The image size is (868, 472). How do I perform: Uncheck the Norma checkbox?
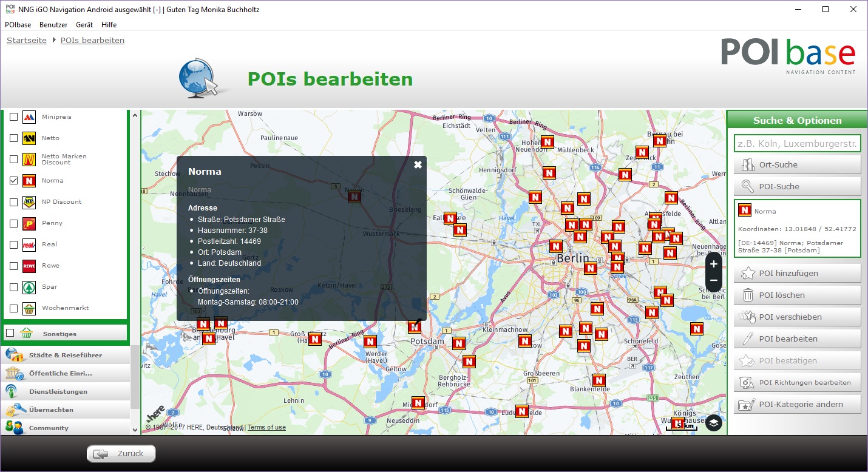click(x=14, y=181)
